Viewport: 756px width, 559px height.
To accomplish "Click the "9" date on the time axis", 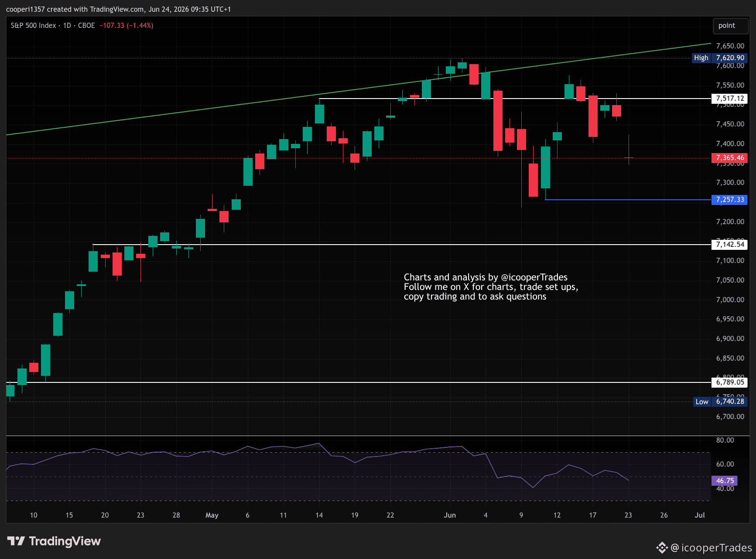I will [521, 515].
